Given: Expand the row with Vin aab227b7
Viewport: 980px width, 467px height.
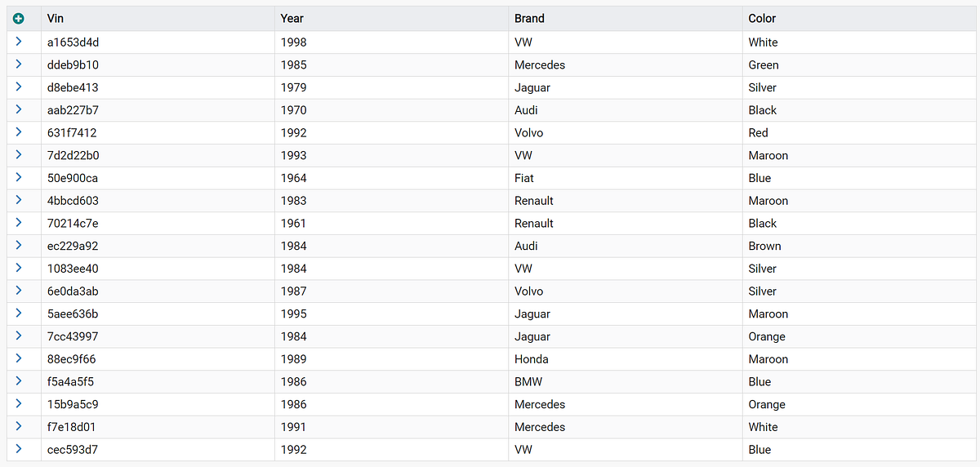Looking at the screenshot, I should point(19,109).
